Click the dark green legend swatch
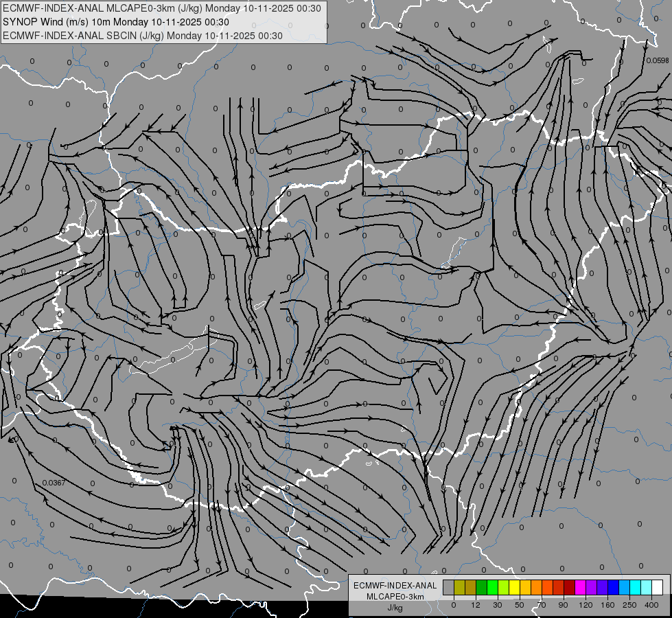The image size is (672, 618). click(481, 588)
